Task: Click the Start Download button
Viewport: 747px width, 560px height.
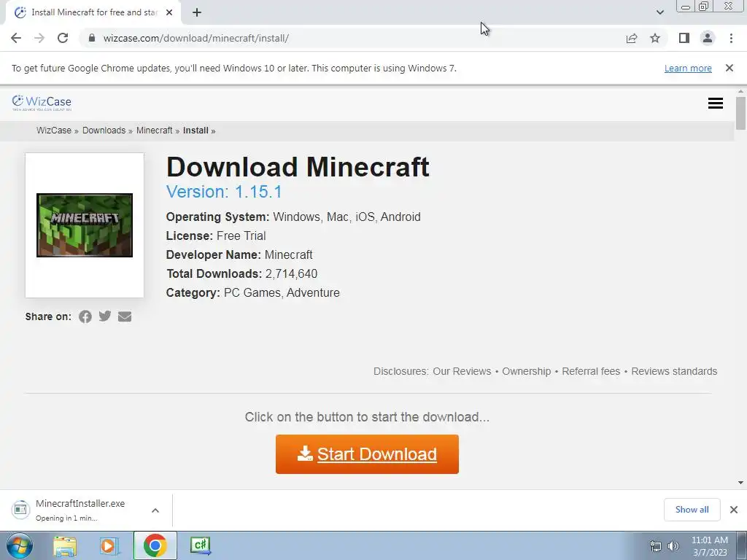Action: tap(367, 454)
